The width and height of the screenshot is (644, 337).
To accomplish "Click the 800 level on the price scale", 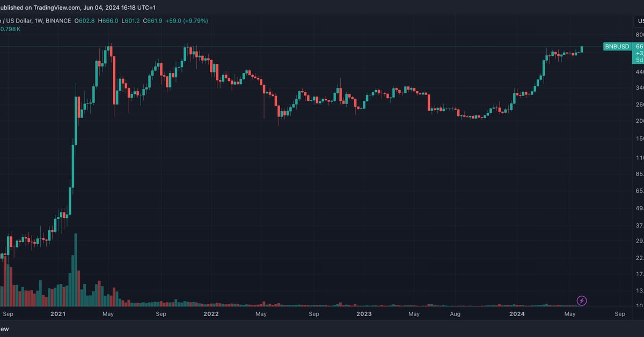I will click(640, 35).
